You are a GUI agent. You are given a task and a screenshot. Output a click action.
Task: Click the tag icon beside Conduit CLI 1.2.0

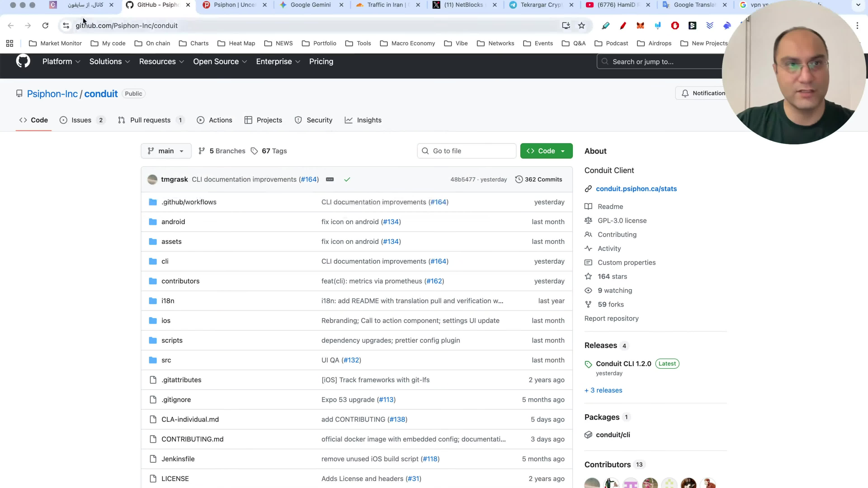[x=588, y=364]
